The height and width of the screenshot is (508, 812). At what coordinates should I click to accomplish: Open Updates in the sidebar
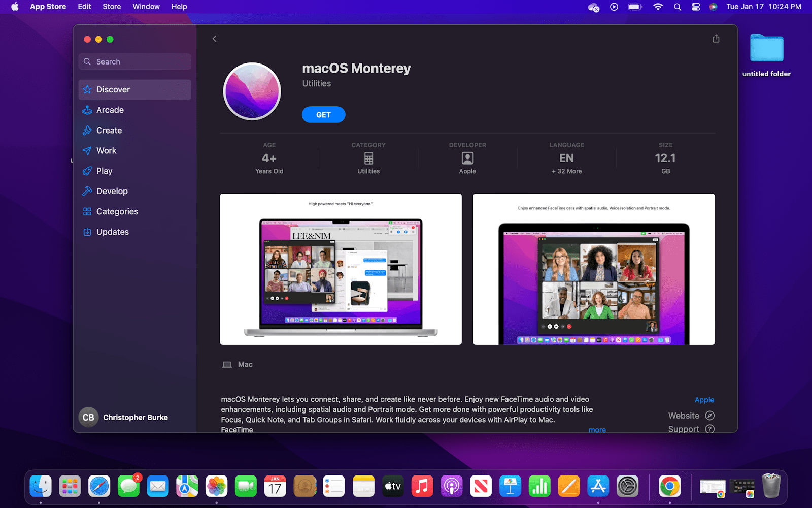pyautogui.click(x=135, y=232)
